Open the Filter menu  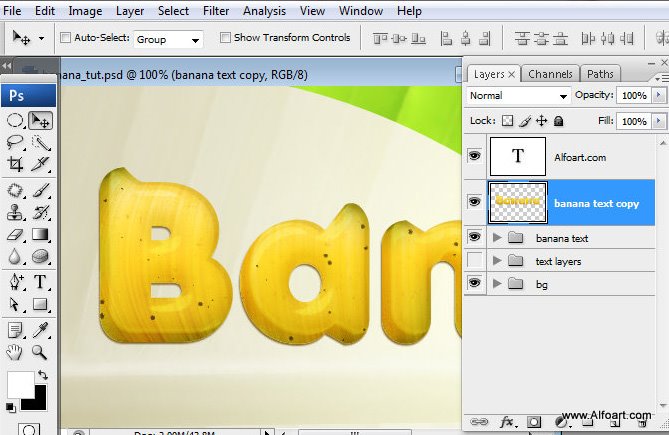pyautogui.click(x=216, y=11)
